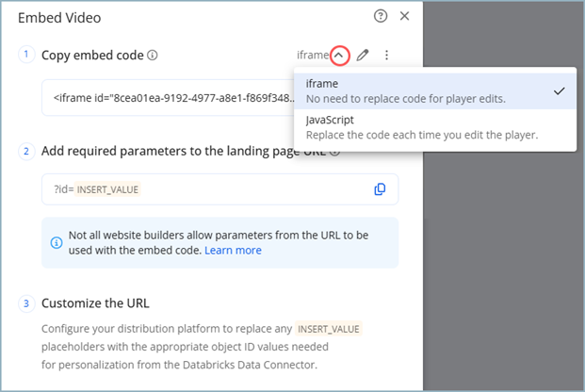
Task: Click the step 3 number circle
Action: tap(26, 303)
